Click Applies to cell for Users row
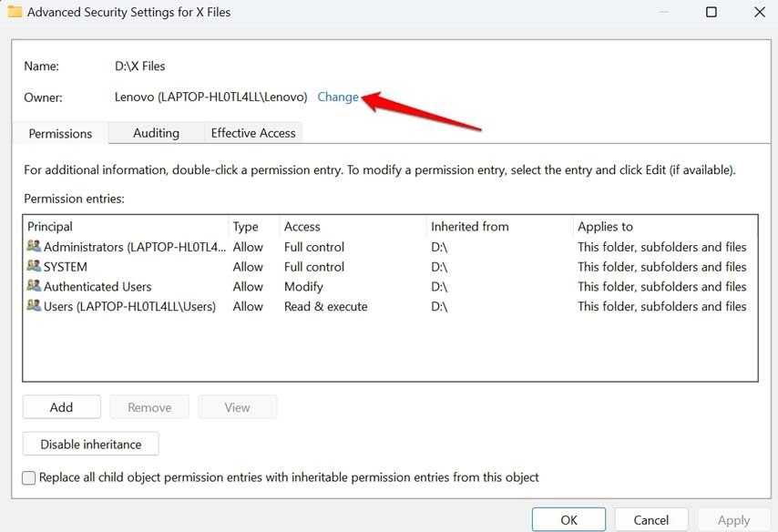 pyautogui.click(x=662, y=306)
